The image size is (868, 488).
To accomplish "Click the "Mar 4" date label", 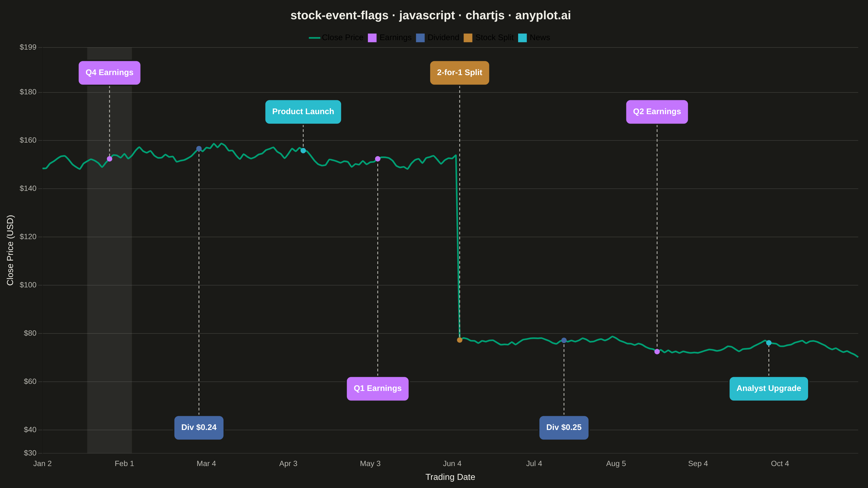I will point(206,464).
